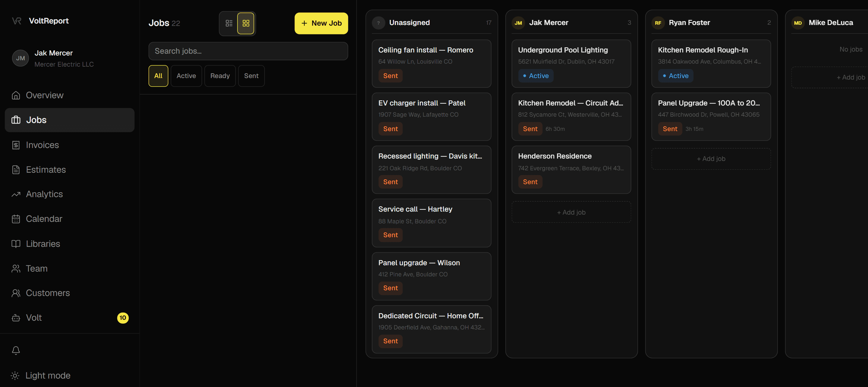Click Ryan Foster column header name
Image resolution: width=868 pixels, height=387 pixels.
click(689, 23)
